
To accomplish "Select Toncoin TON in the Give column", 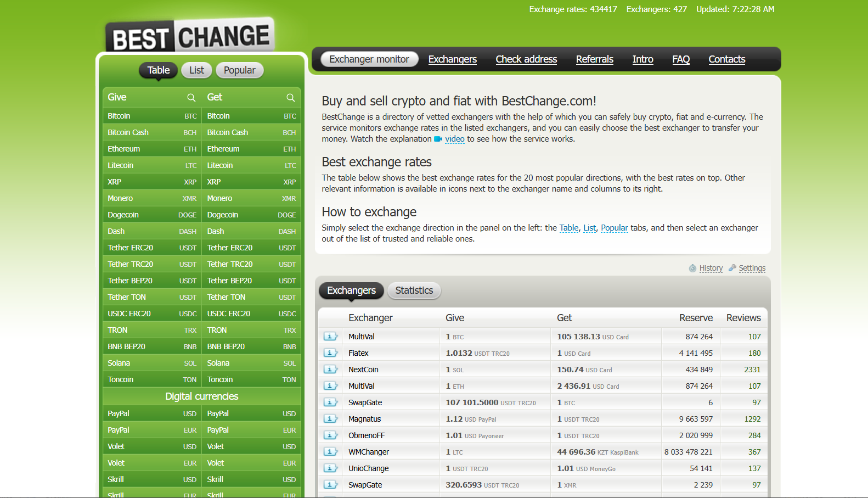I will tap(152, 379).
